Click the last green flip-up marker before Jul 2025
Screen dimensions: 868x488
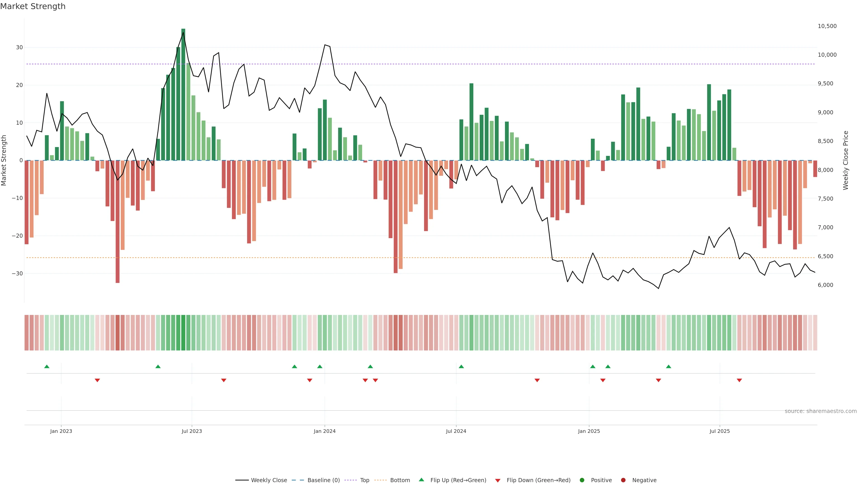(x=669, y=366)
